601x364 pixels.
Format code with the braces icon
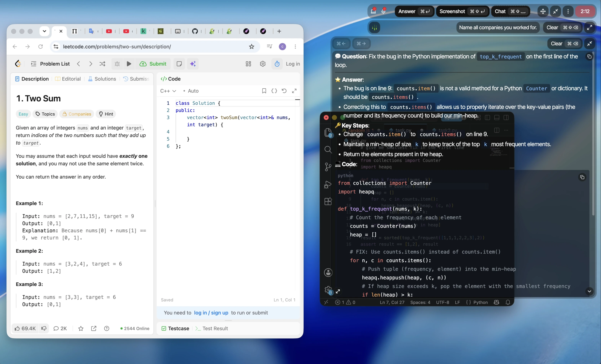click(x=274, y=91)
